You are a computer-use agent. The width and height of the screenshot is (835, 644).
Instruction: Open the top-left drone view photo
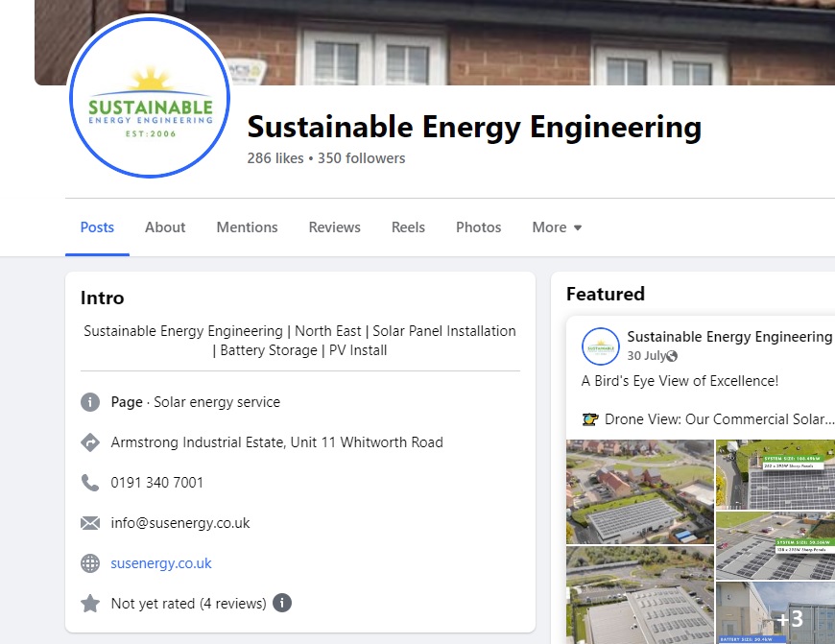click(x=640, y=491)
